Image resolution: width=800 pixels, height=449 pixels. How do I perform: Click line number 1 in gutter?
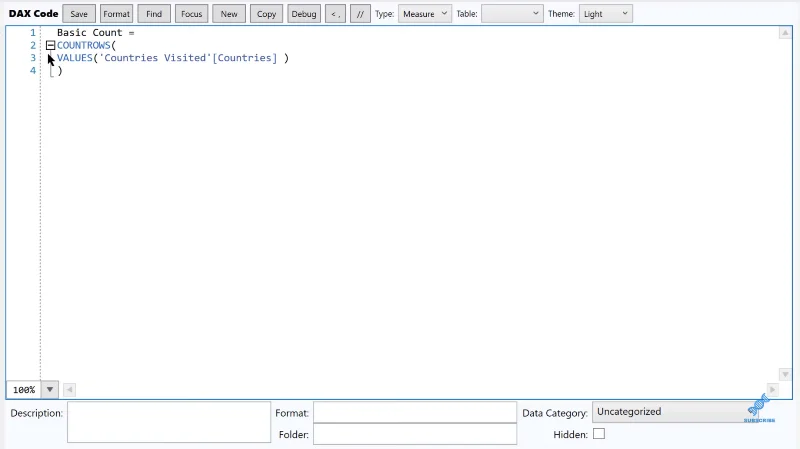33,33
